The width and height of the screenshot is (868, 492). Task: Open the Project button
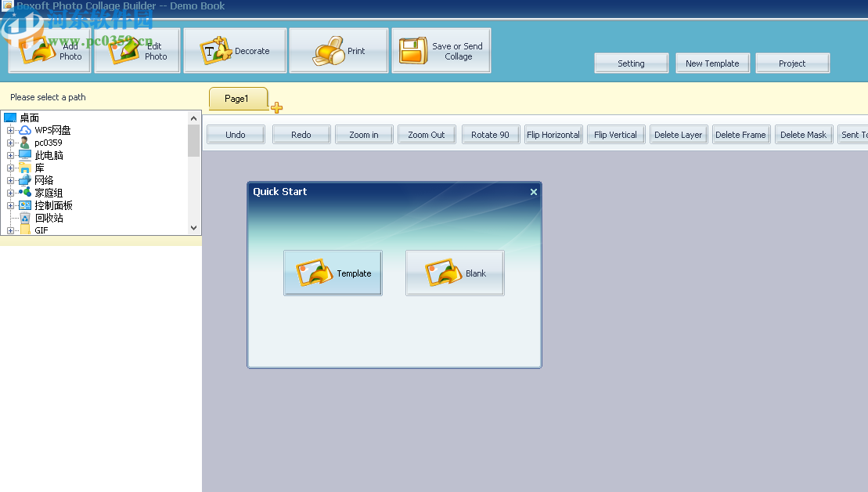792,63
